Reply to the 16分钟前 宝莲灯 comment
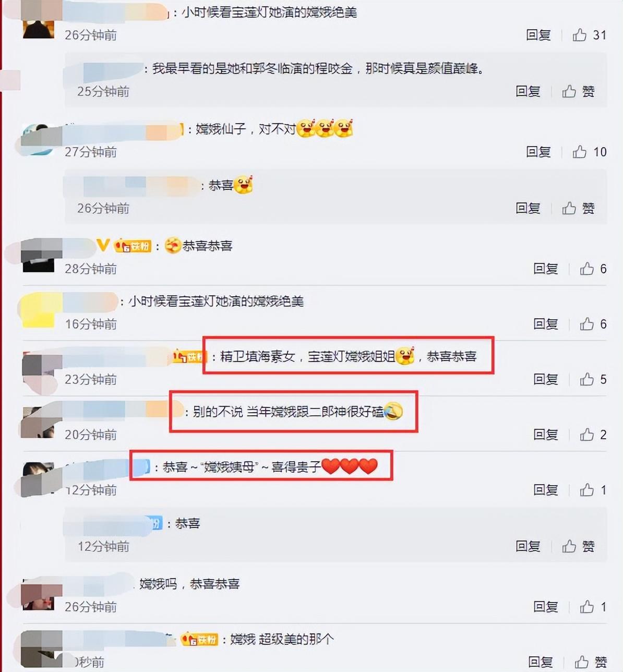This screenshot has height=672, width=623. tap(545, 324)
